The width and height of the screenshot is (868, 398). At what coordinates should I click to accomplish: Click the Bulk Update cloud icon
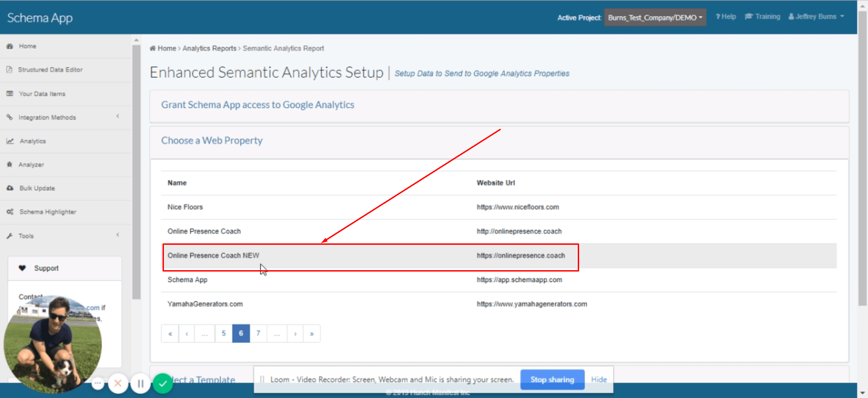pos(10,188)
